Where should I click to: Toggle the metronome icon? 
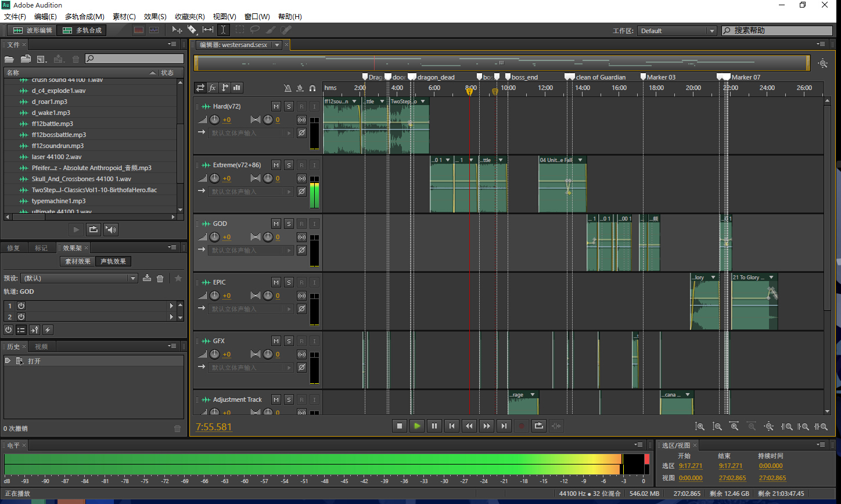pyautogui.click(x=287, y=88)
